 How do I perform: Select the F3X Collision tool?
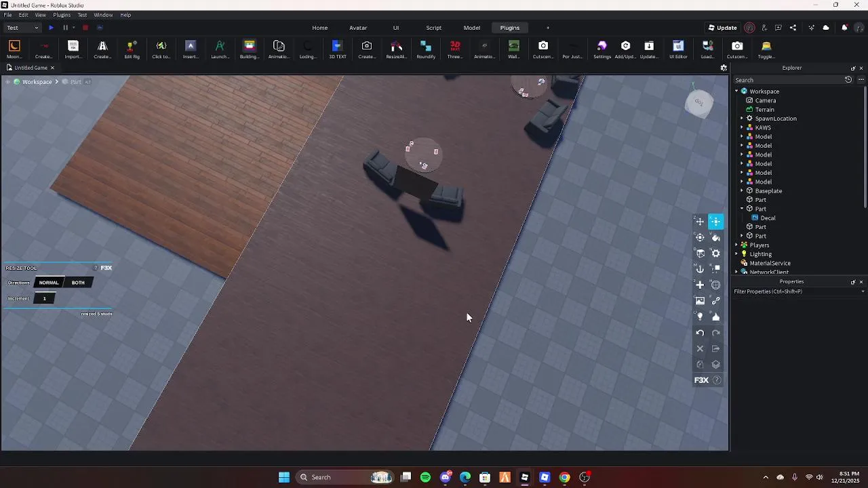click(716, 269)
